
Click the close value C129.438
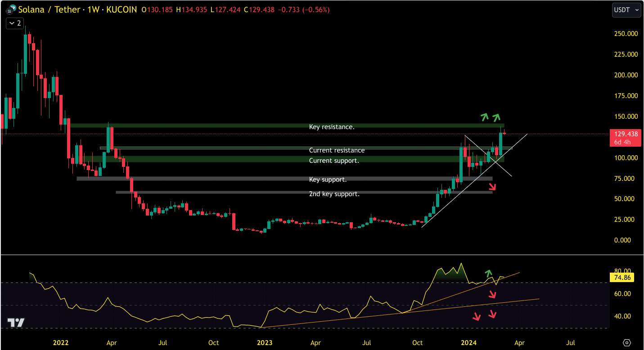[x=260, y=9]
